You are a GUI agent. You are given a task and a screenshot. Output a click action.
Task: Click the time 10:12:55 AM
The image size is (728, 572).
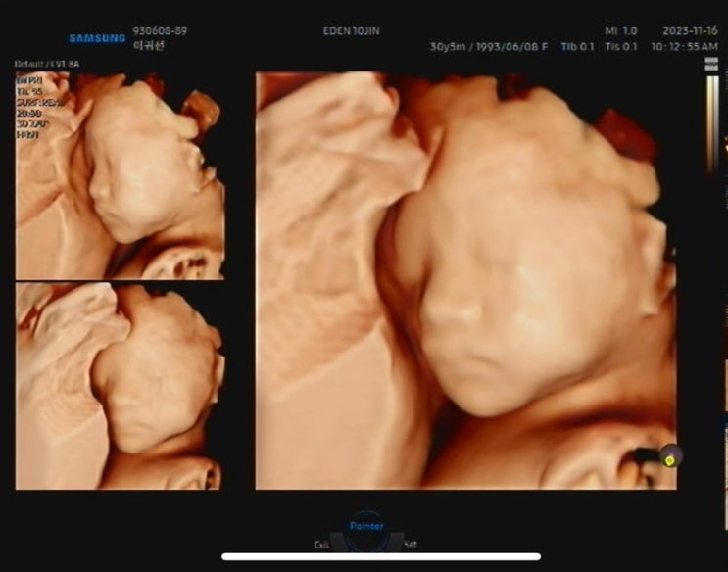[x=684, y=46]
